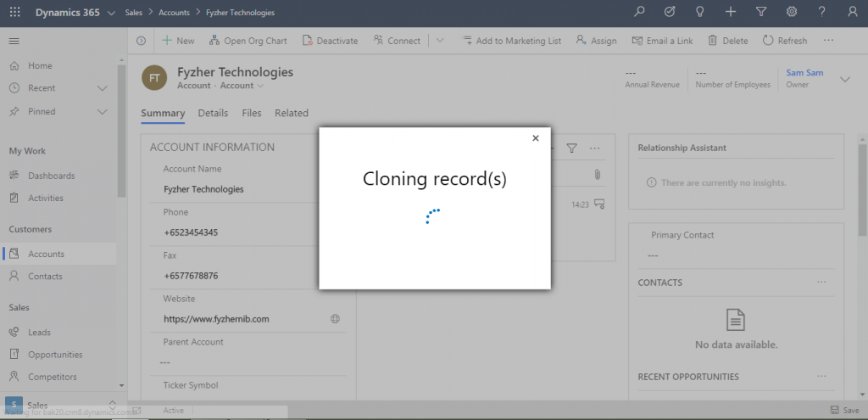This screenshot has height=420, width=868.
Task: Open the Related tab
Action: tap(291, 113)
